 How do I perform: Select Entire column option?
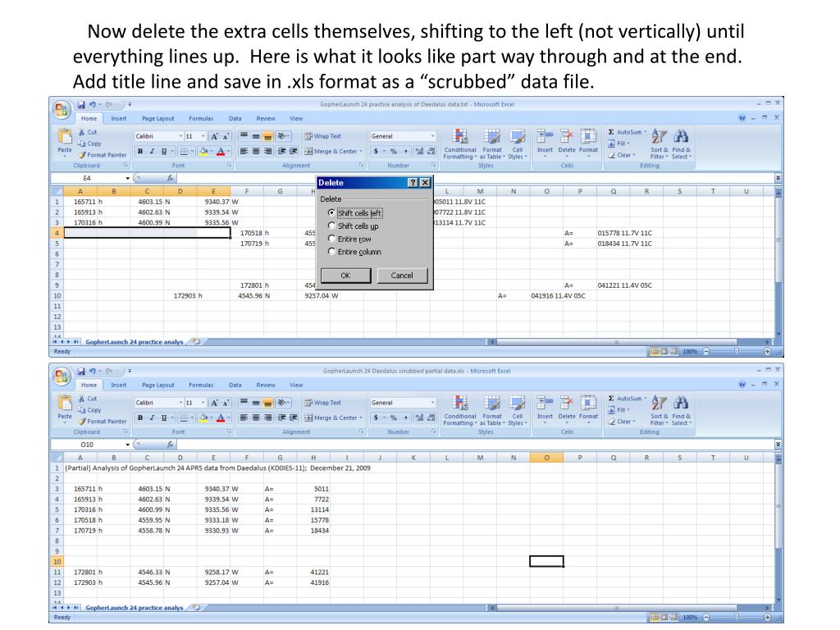[x=354, y=252]
